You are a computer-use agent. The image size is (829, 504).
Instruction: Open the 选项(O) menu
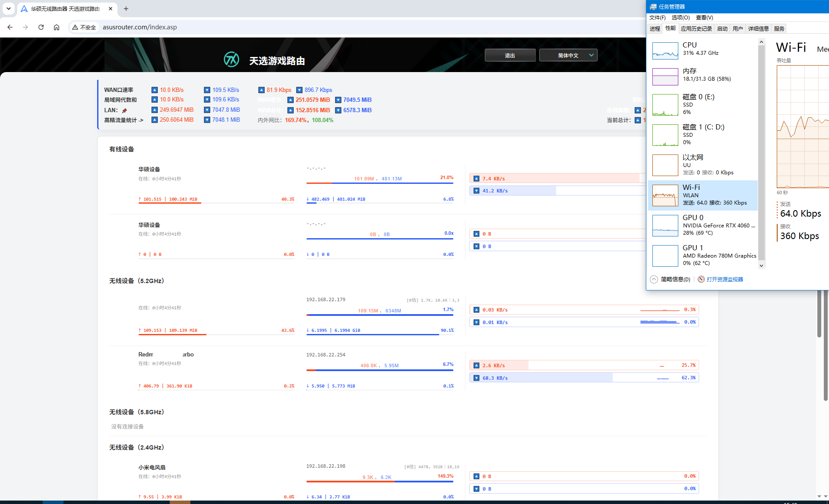coord(680,17)
